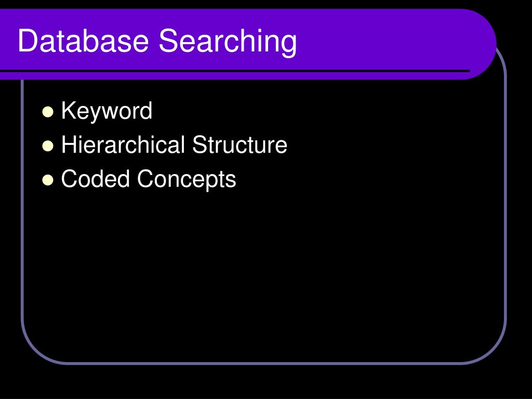Select the bullet dot before Hierarchical Structure
This screenshot has height=399, width=532.
48,146
